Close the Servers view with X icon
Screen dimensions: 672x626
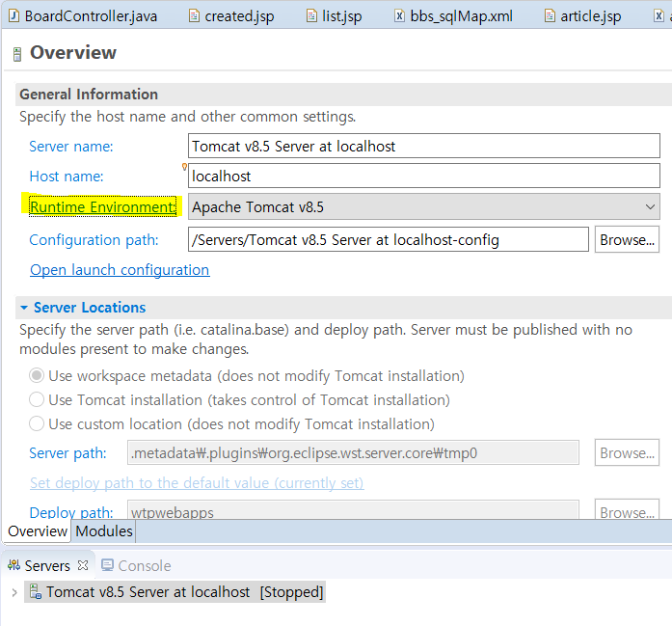click(x=83, y=565)
